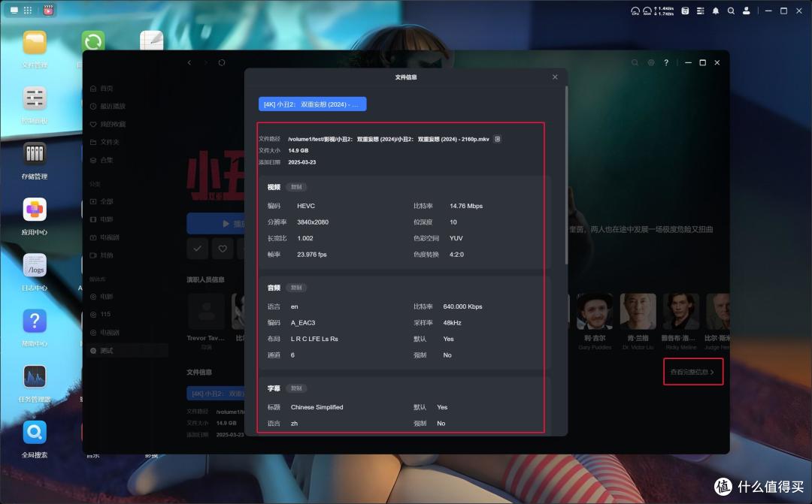Viewport: 812px width, 504px height.
Task: Open the 文件管理 folder desktop icon
Action: click(35, 43)
